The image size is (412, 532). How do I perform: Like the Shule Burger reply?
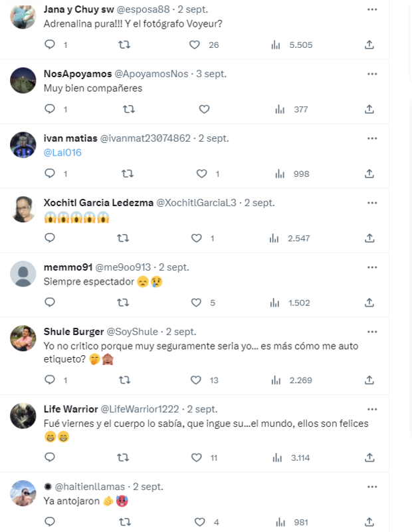tap(195, 380)
